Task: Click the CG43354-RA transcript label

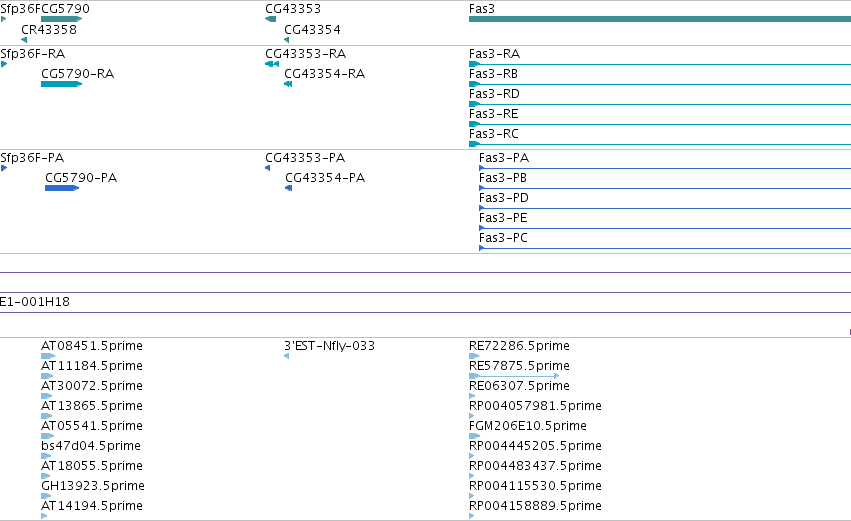Action: point(325,74)
